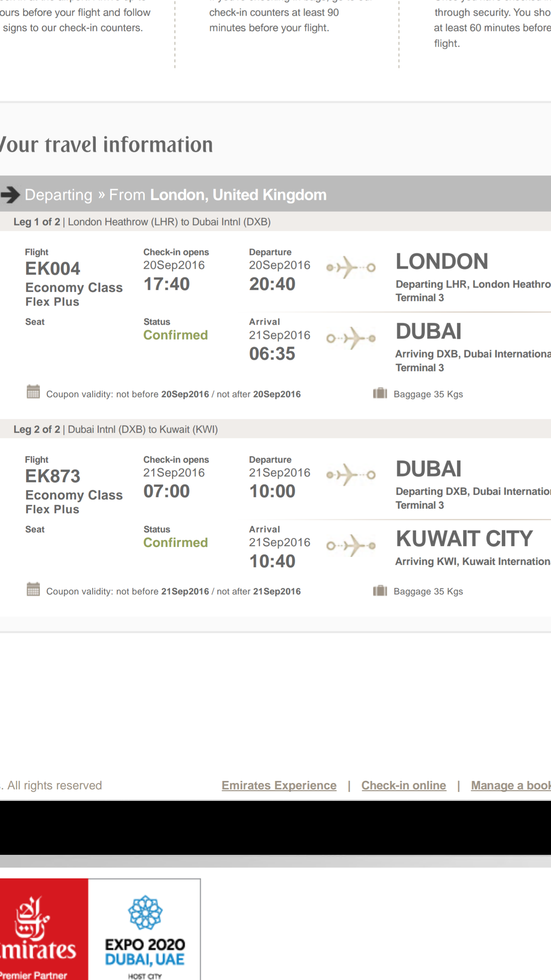Click the Leg 2 of 2 header
Viewport: 551px width, 980px height.
tap(116, 430)
